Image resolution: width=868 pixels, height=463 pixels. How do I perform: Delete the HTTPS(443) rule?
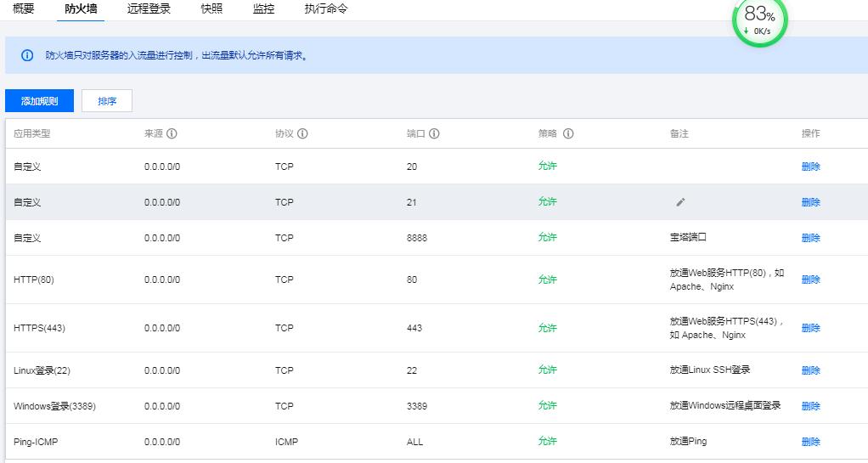[x=810, y=328]
